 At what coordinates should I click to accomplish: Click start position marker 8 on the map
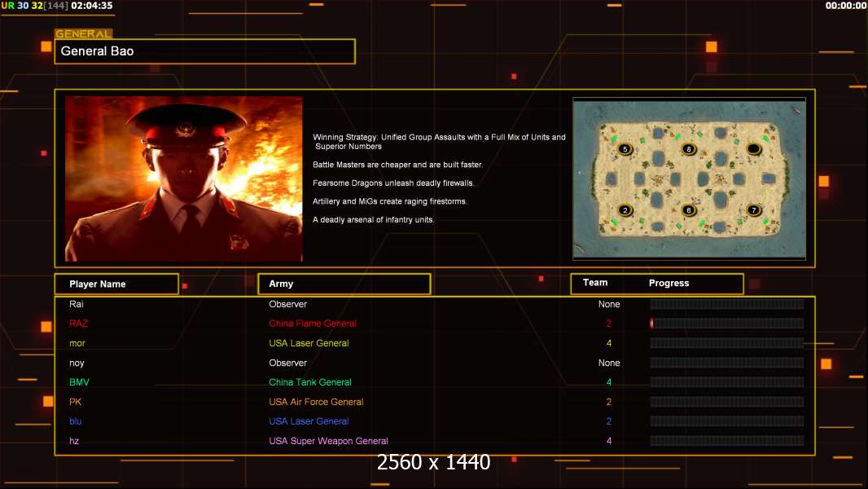pyautogui.click(x=689, y=149)
